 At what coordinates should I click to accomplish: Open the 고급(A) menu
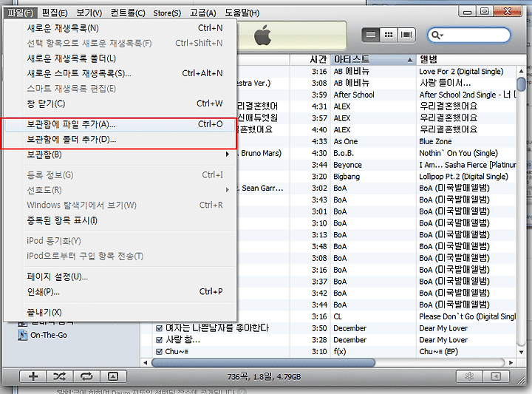point(203,13)
